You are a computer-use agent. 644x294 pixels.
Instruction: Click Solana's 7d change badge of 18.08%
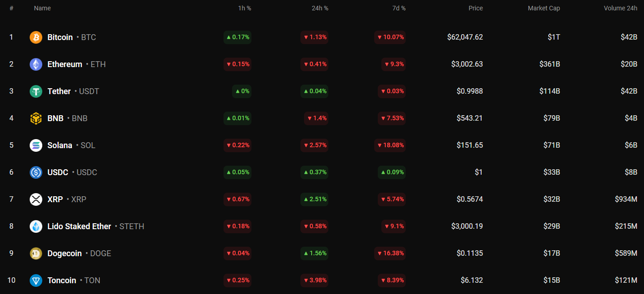[x=390, y=145]
